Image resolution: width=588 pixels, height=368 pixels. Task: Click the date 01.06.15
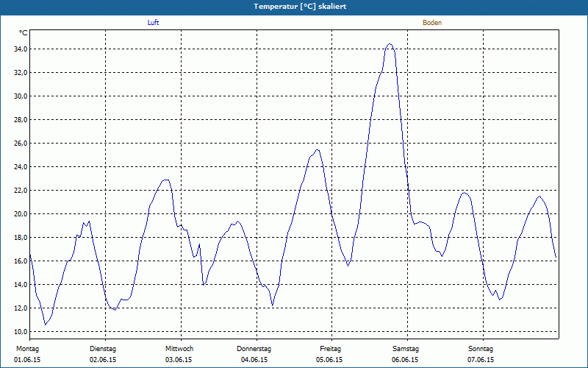pos(27,360)
